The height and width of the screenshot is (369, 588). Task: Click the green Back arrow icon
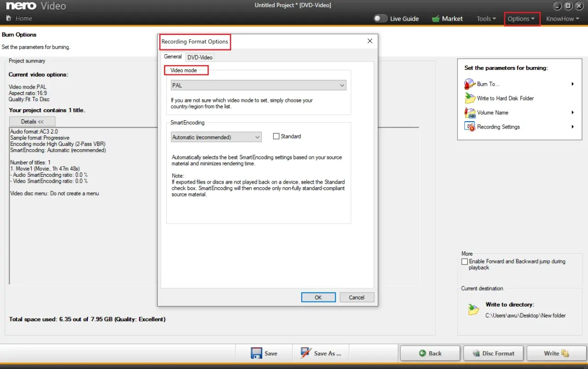click(x=423, y=353)
